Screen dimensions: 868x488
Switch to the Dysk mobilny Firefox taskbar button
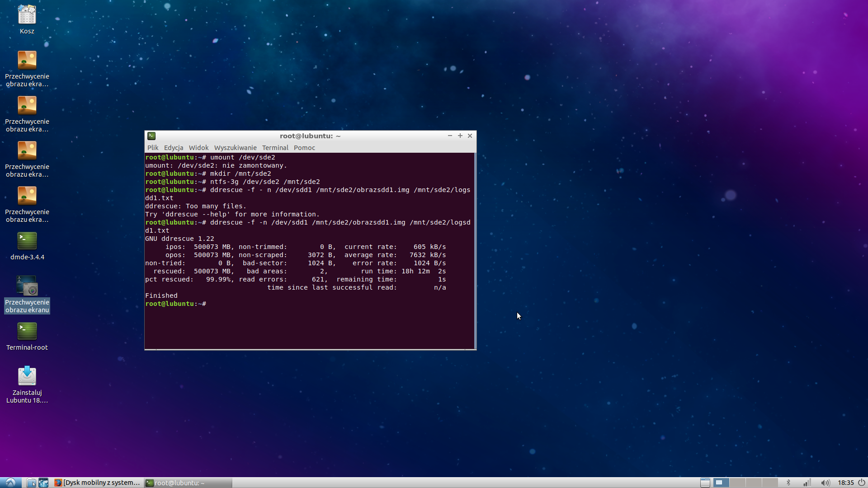pos(97,483)
